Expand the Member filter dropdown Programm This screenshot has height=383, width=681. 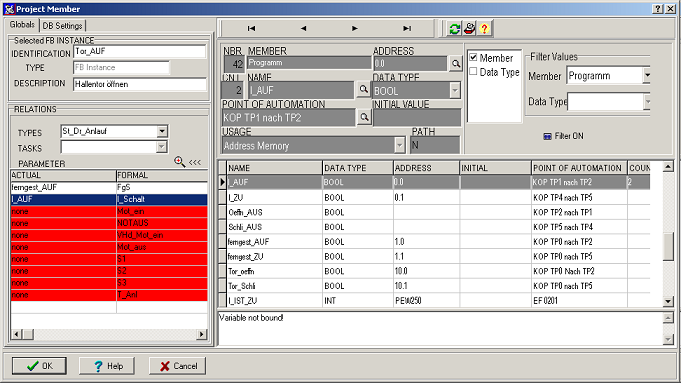[x=647, y=75]
